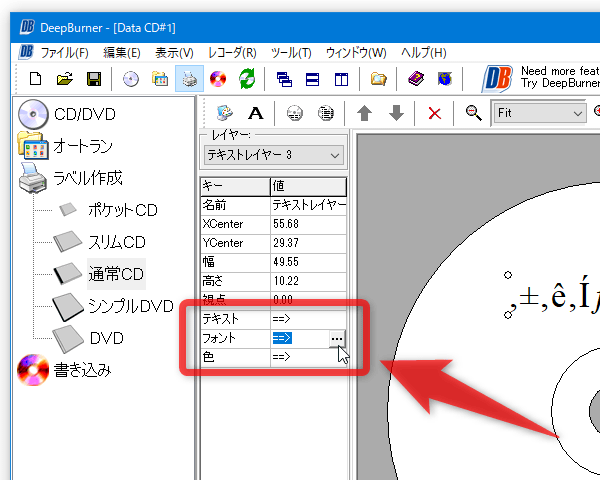Click the highlighted label printer toolbar icon
600x480 pixels.
point(189,79)
